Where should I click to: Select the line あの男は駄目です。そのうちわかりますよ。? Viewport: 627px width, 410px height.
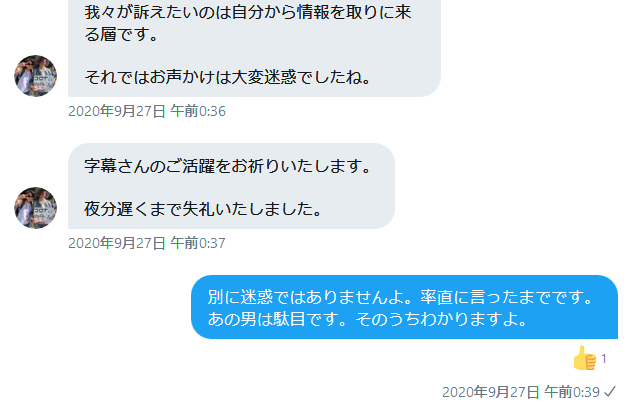pos(367,319)
